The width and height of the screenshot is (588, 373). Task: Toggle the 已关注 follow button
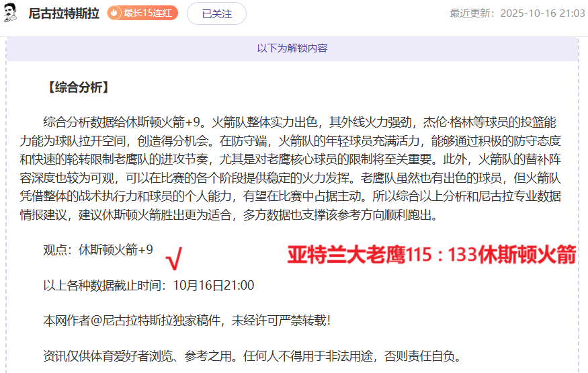pos(216,13)
